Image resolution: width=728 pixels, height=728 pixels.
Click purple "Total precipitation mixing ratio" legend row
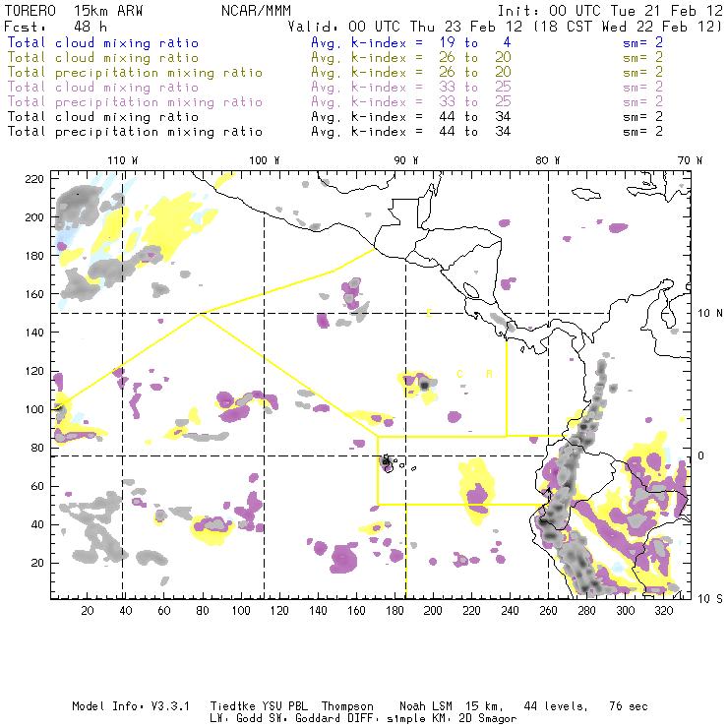click(x=135, y=102)
